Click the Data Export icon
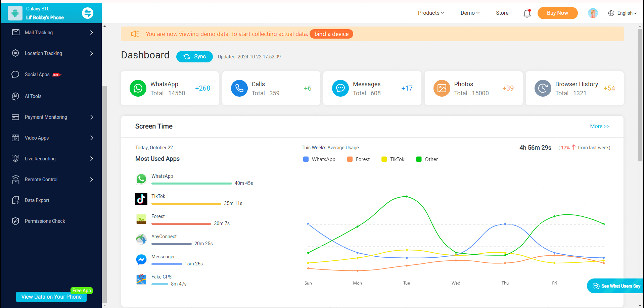 click(15, 200)
